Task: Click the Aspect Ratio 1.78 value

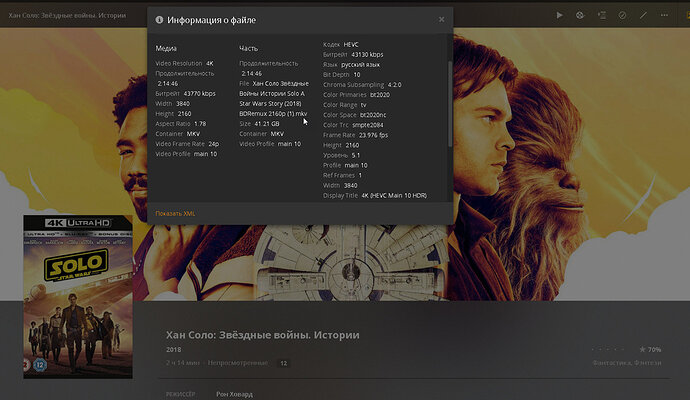Action: tap(200, 124)
